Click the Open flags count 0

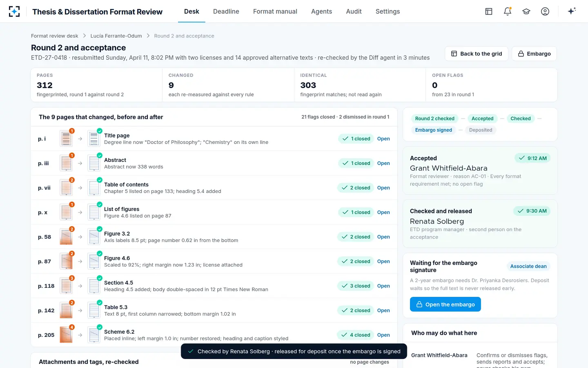tap(435, 85)
